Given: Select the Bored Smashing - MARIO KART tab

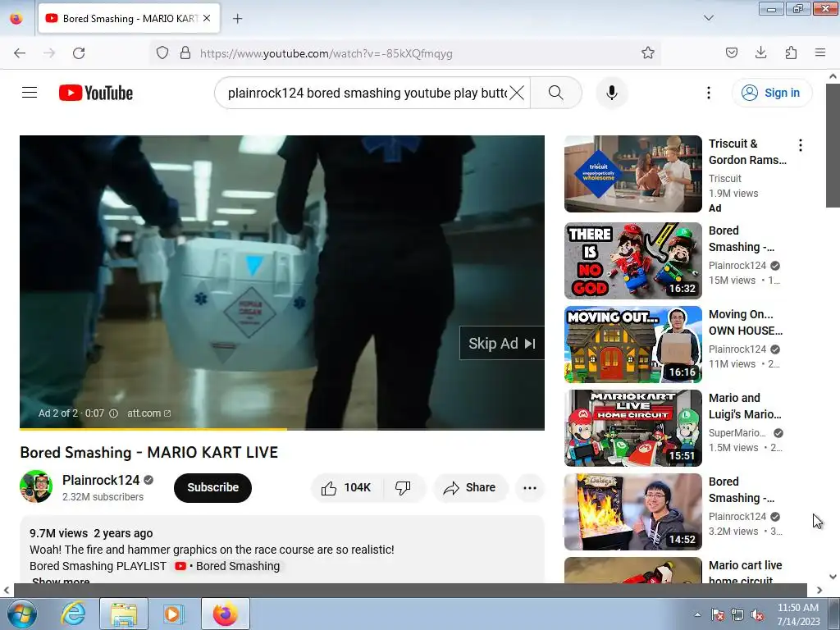Looking at the screenshot, I should click(129, 18).
